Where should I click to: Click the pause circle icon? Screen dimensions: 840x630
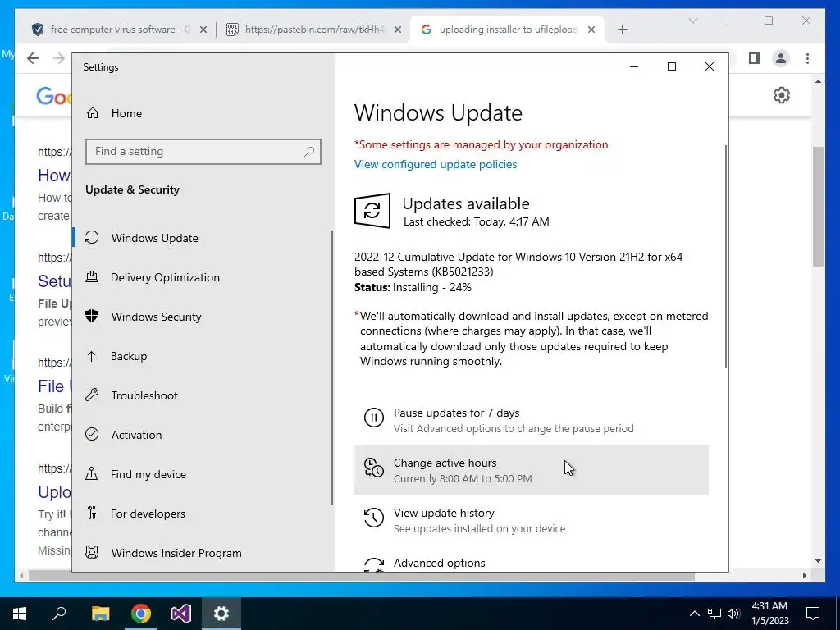pos(373,418)
